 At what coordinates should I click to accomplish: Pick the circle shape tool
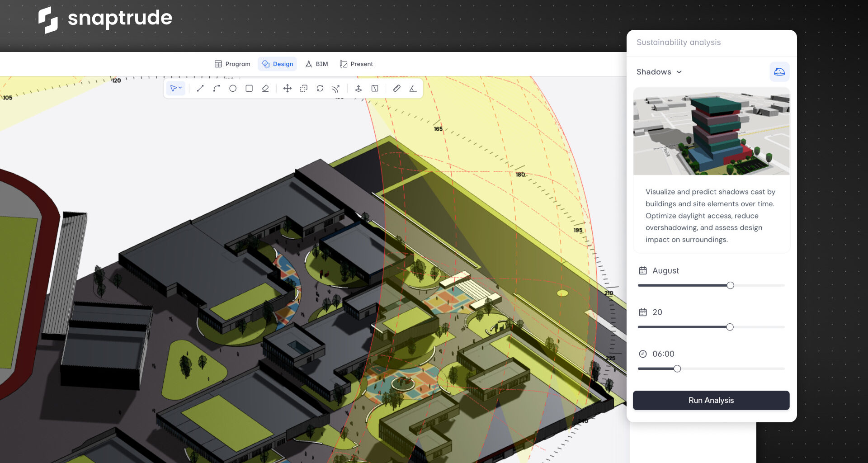233,89
